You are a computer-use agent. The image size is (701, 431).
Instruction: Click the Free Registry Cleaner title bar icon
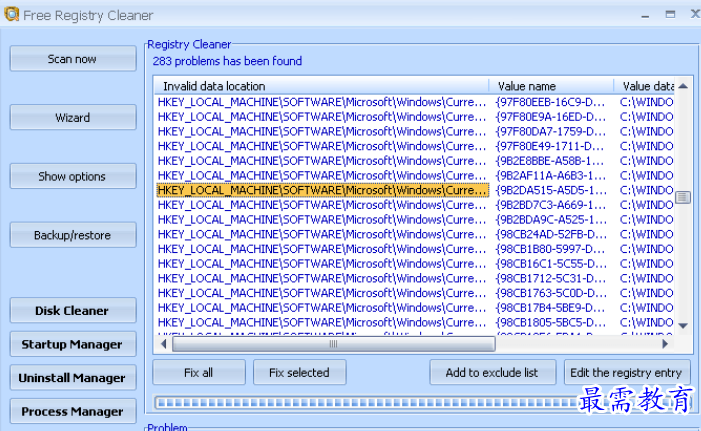point(11,14)
